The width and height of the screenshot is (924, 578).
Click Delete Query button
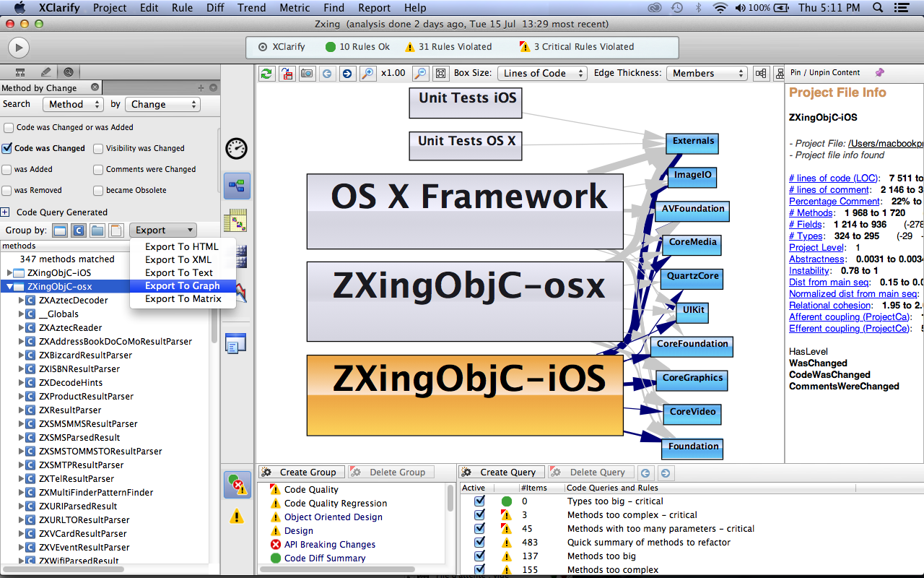(x=590, y=473)
